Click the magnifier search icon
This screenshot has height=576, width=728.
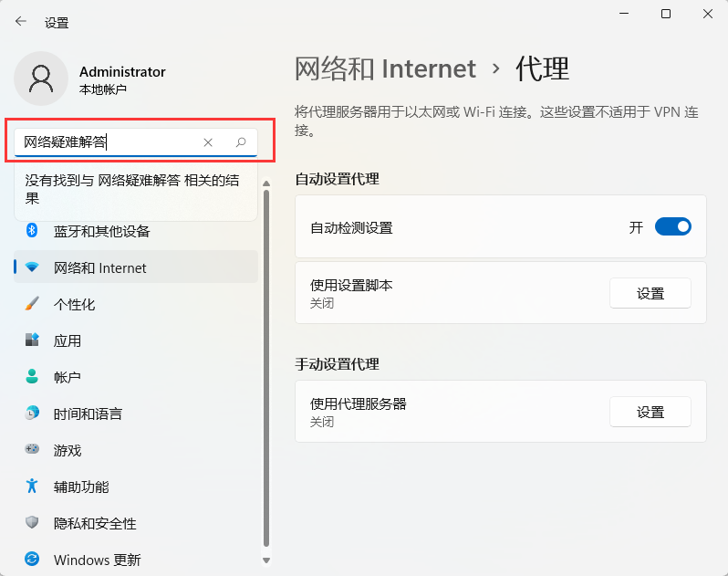[241, 142]
